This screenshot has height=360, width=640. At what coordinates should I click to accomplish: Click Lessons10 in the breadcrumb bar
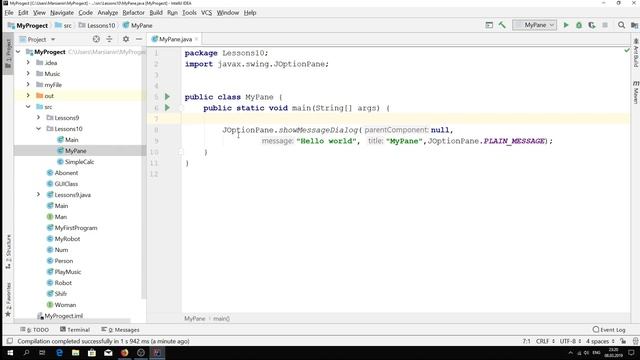pos(97,25)
